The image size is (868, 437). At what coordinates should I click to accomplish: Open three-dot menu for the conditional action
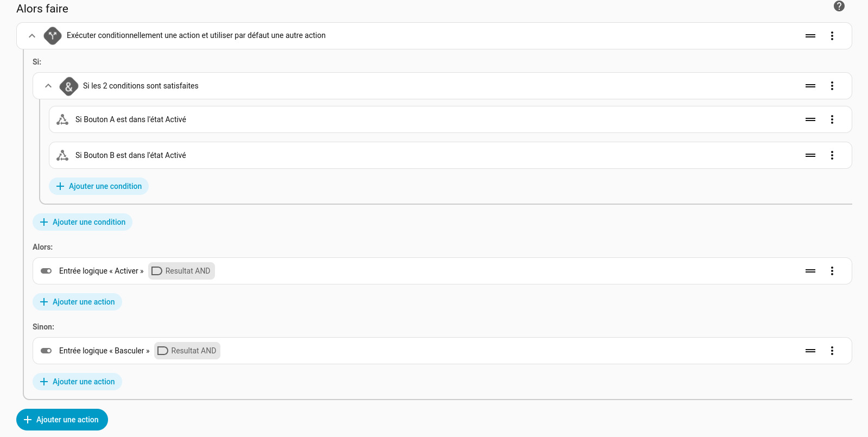pos(832,36)
